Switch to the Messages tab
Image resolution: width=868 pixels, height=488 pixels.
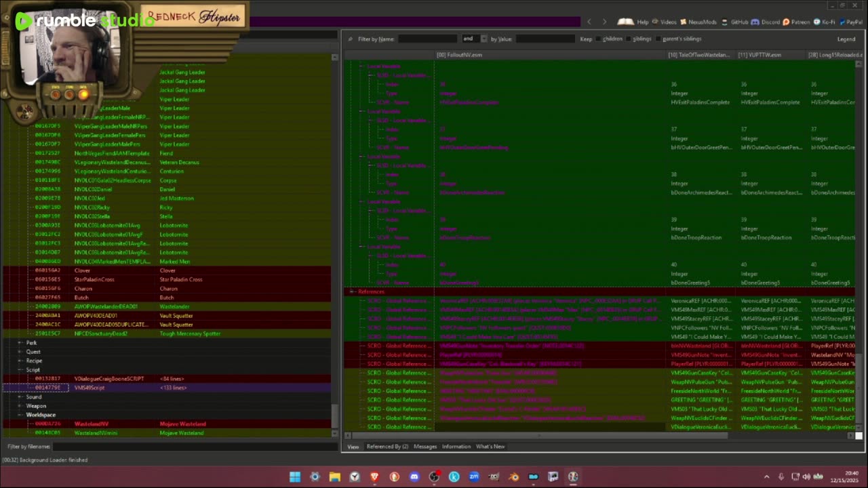pyautogui.click(x=425, y=447)
